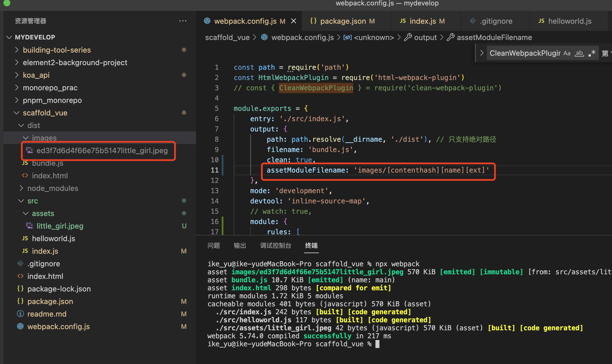Viewport: 612px width, 364px height.
Task: Click the image icon beside little_girl.jpeg
Action: pos(30,226)
